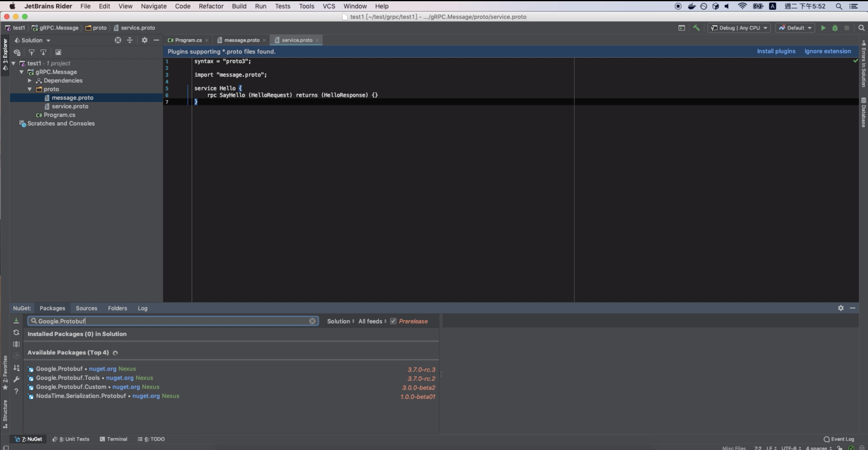The image size is (868, 450).
Task: Open the run-configuration window icon left of hammer
Action: (x=681, y=28)
